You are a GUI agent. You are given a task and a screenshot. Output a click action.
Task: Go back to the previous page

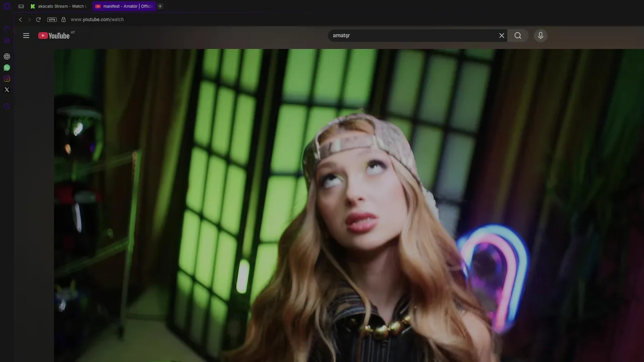point(20,20)
